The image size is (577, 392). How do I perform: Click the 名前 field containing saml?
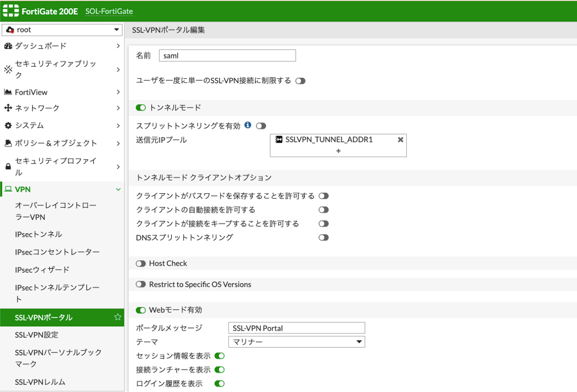click(x=227, y=56)
